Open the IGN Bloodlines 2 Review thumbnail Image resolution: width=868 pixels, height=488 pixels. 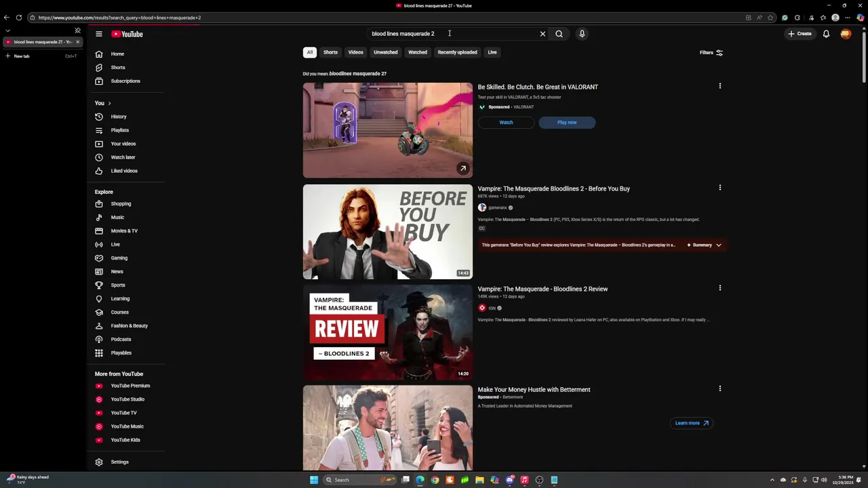tap(388, 332)
